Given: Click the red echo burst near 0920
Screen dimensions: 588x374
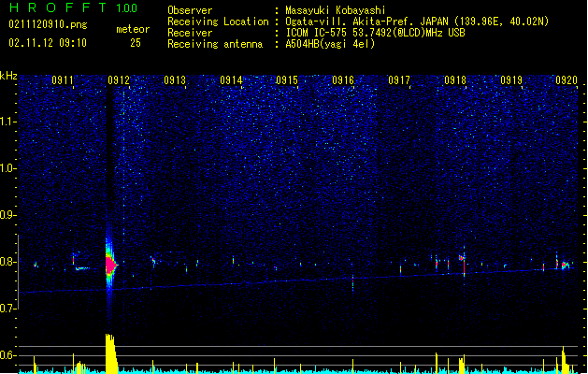Looking at the screenshot, I should [564, 265].
